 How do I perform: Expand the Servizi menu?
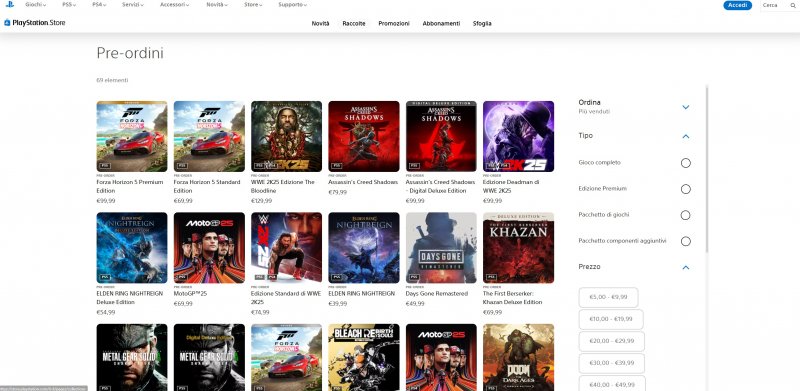pyautogui.click(x=133, y=5)
